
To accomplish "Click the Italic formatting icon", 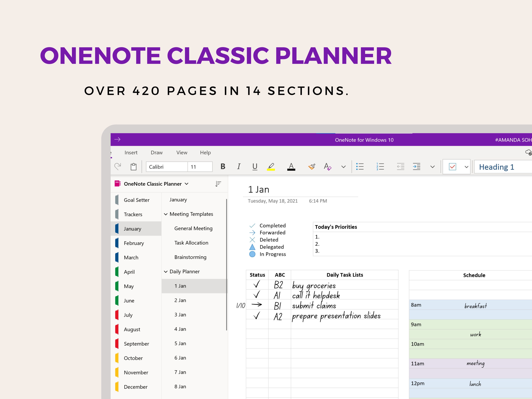I will (x=239, y=167).
